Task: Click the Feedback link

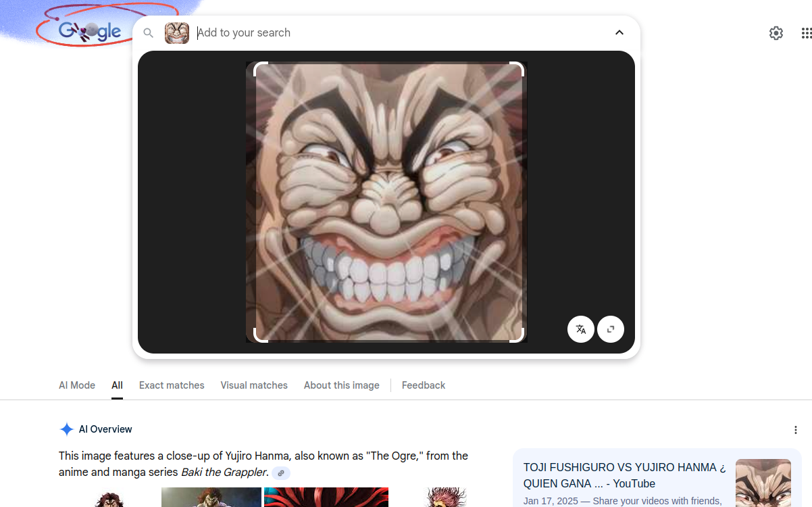Action: coord(424,385)
